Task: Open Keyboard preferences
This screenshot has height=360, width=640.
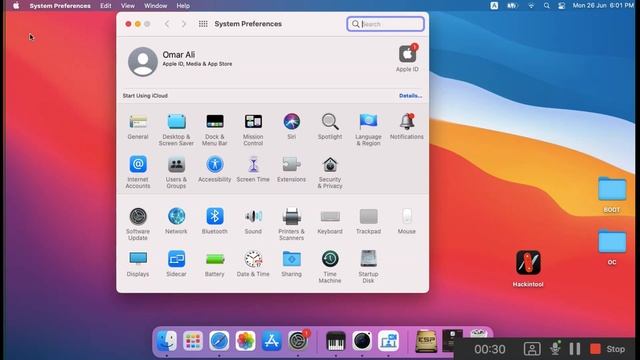Action: (x=330, y=221)
